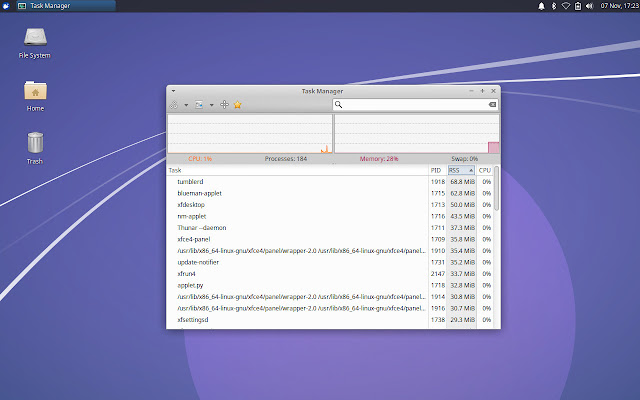Open the notifications bell icon

(x=541, y=6)
